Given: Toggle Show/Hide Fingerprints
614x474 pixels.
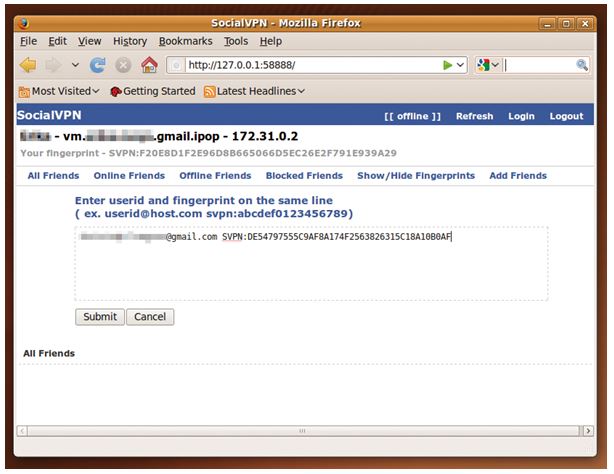Looking at the screenshot, I should point(416,176).
